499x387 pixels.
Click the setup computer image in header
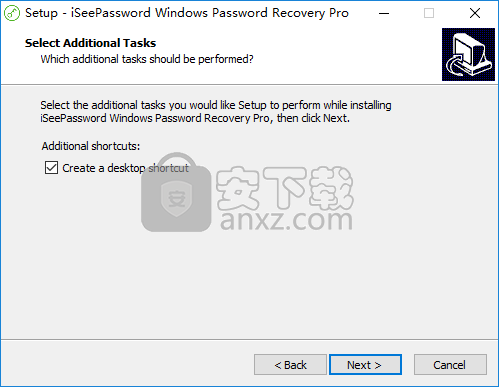click(x=468, y=54)
